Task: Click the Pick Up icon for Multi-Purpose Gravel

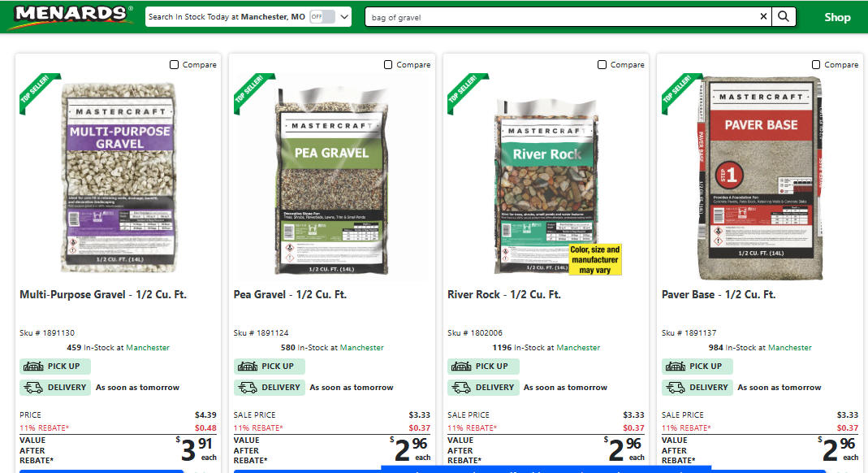Action: (33, 366)
